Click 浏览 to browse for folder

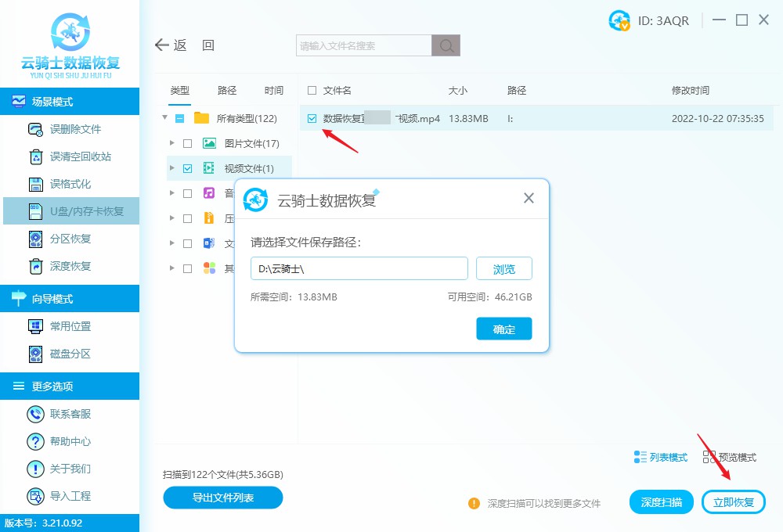click(x=503, y=269)
